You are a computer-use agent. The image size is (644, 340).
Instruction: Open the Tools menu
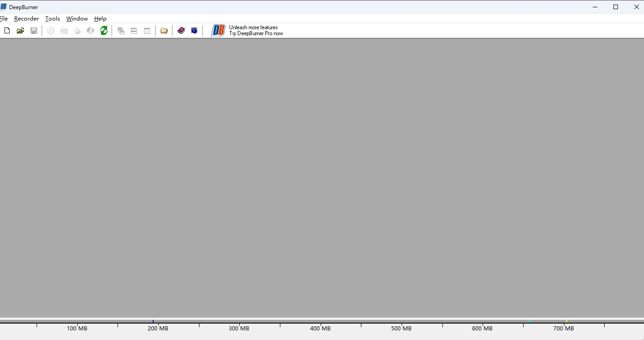click(x=52, y=19)
